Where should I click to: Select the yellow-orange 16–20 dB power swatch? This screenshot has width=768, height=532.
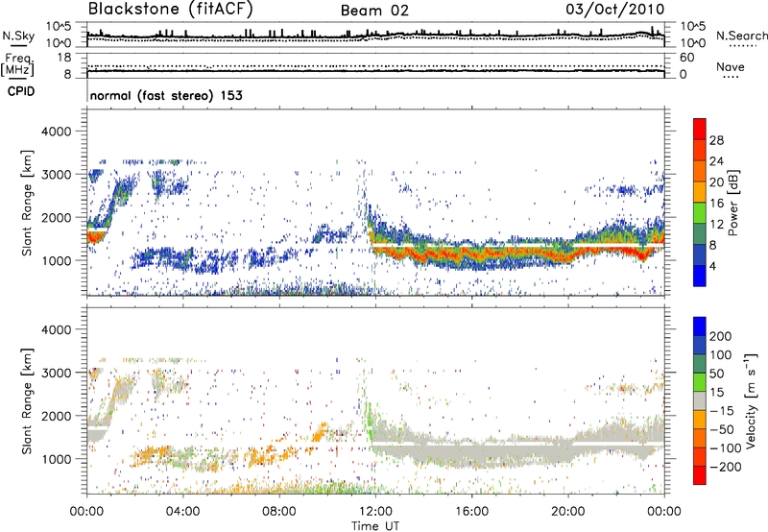(700, 192)
